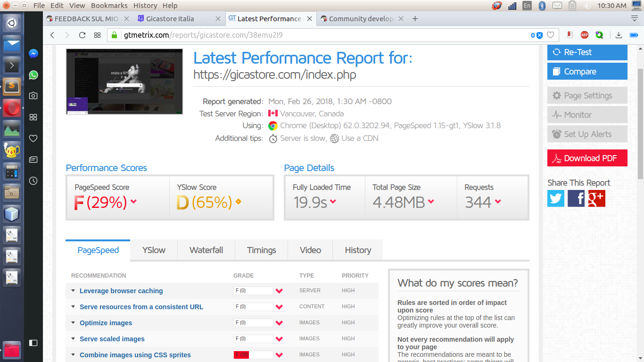The height and width of the screenshot is (362, 644).
Task: Open bookmarks heart in the Opera sidebar
Action: (33, 138)
